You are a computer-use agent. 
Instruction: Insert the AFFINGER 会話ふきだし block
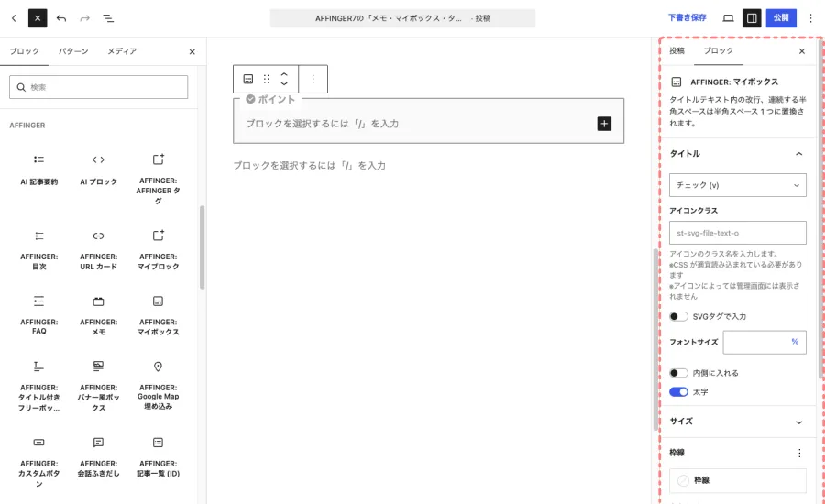(x=98, y=456)
